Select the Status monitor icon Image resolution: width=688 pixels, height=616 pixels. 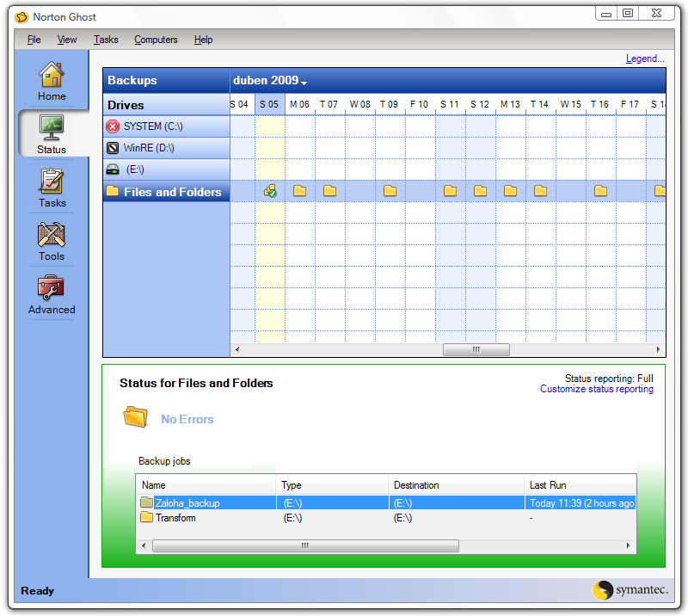[52, 126]
